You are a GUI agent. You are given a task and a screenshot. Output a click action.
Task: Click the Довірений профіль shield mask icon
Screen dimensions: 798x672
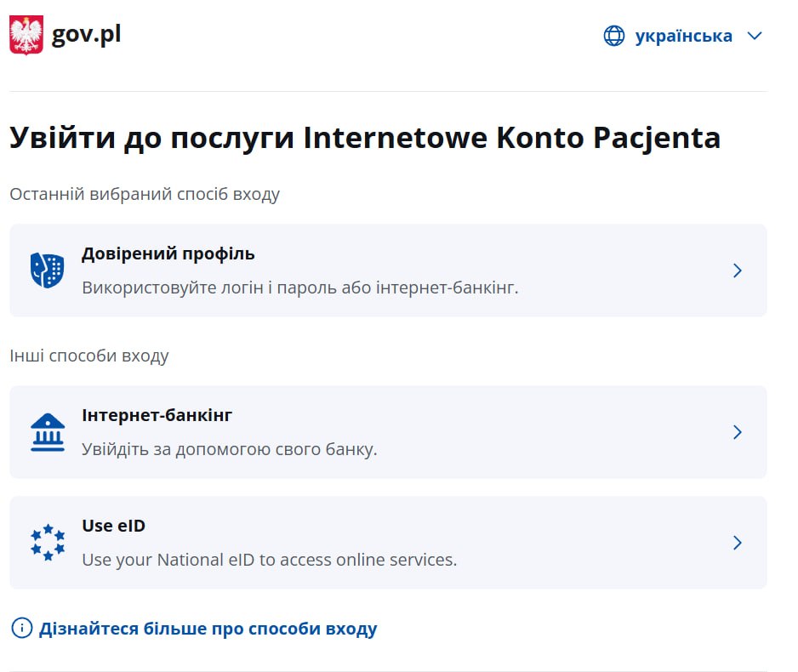[48, 271]
